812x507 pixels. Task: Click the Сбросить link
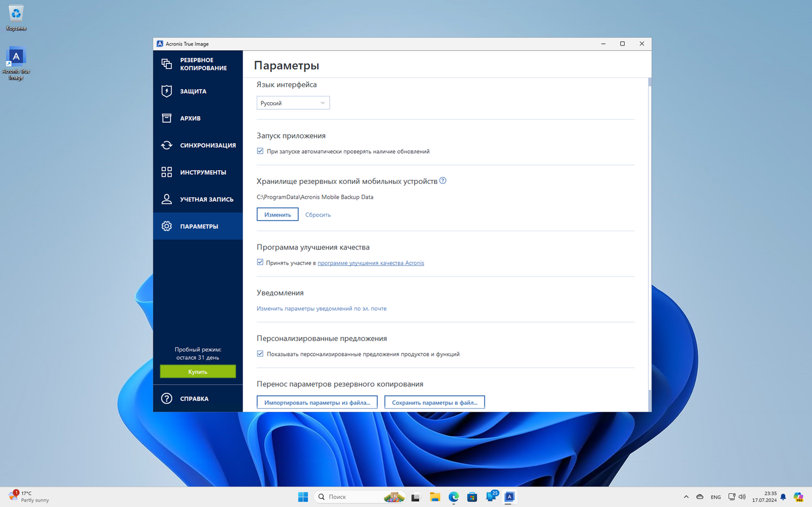coord(318,215)
